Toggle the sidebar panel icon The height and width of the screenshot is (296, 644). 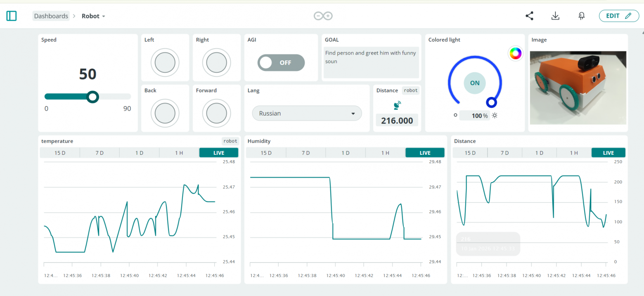point(12,16)
